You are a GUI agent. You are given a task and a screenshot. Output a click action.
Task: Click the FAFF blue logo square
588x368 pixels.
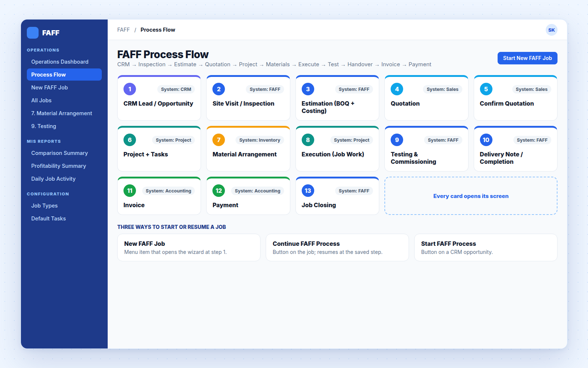click(33, 33)
